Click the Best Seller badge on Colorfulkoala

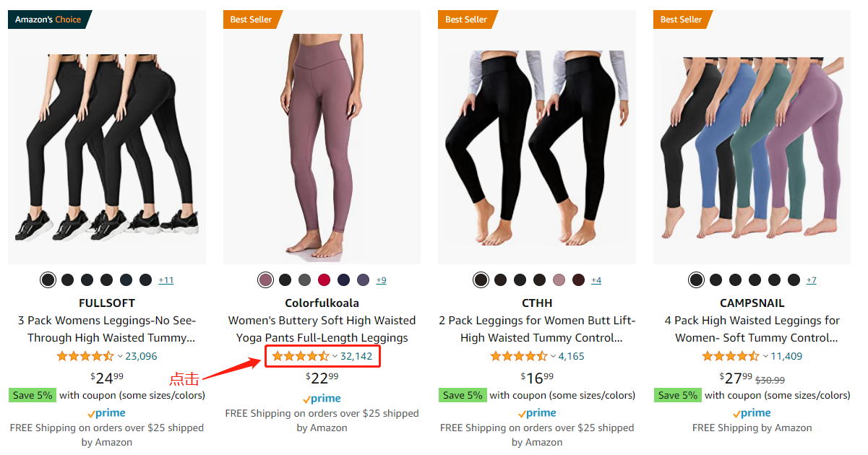[251, 19]
